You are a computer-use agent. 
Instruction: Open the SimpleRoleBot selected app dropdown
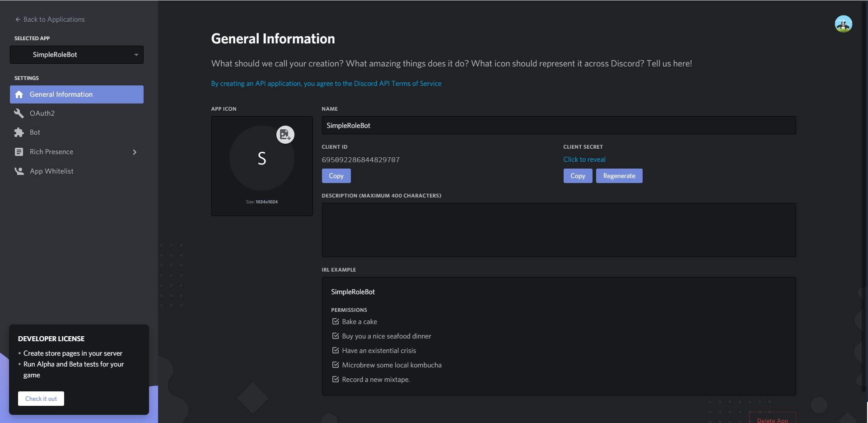(x=77, y=55)
